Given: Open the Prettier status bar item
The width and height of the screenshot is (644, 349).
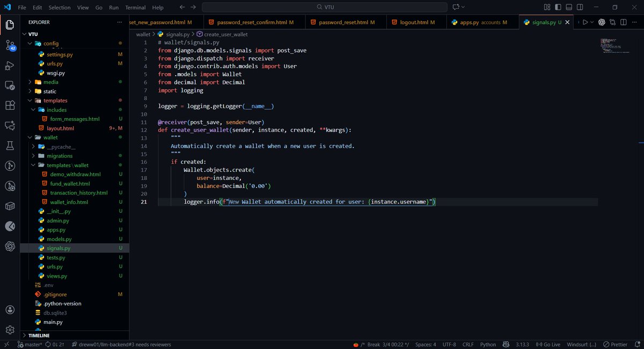Looking at the screenshot, I should point(615,344).
